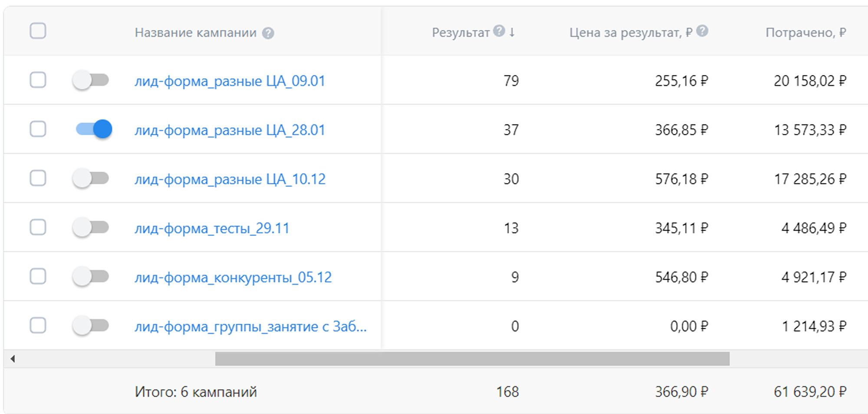The height and width of the screenshot is (414, 868).
Task: Tick the select-all checkbox in table header
Action: (x=38, y=31)
